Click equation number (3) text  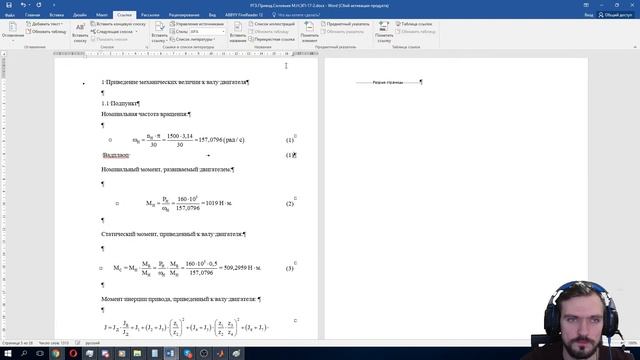[289, 269]
